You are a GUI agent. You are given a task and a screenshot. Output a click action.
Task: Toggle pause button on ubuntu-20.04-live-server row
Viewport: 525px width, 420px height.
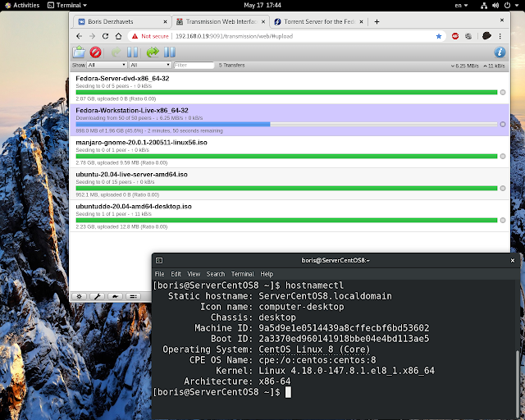point(503,188)
